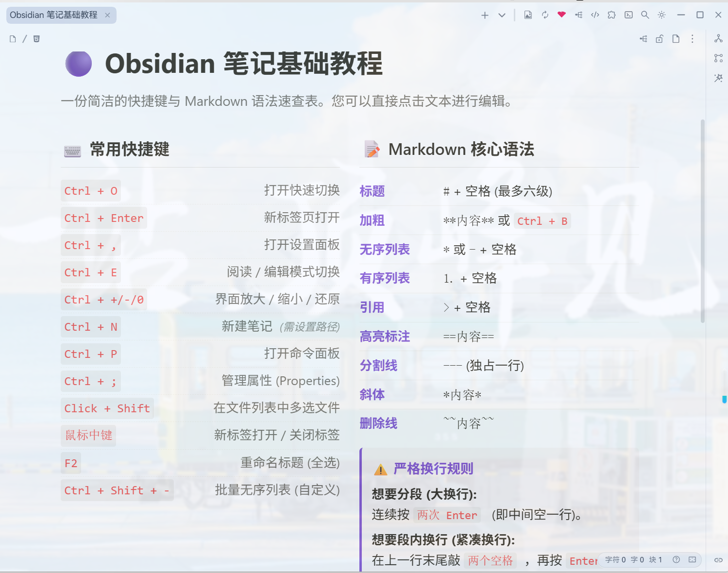This screenshot has width=728, height=573.
Task: Click the 块 1 block count
Action: tap(656, 560)
